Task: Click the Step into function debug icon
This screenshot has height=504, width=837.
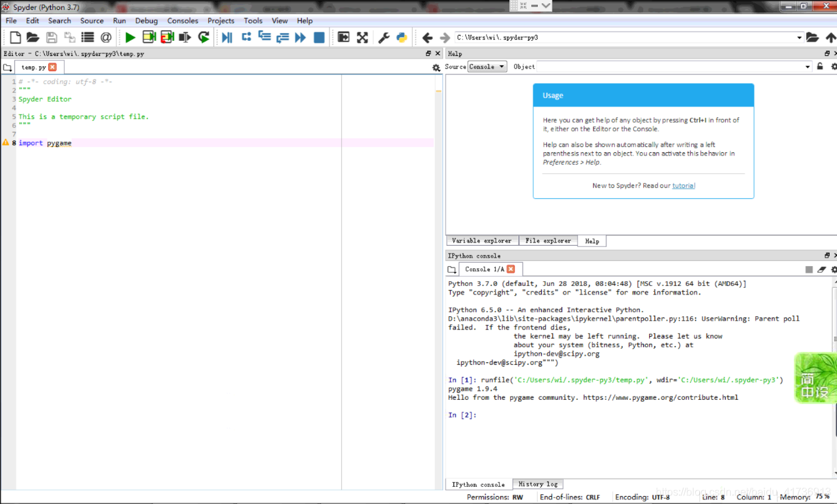Action: pos(264,38)
